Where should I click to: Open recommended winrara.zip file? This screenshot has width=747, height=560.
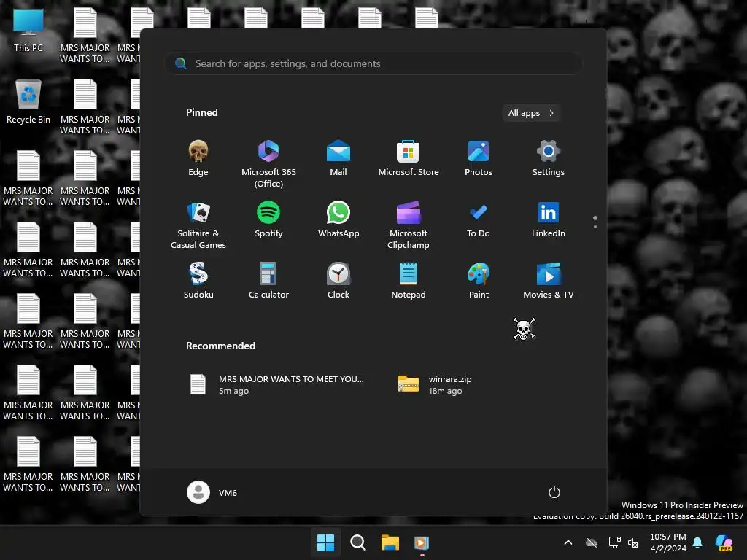(x=435, y=385)
